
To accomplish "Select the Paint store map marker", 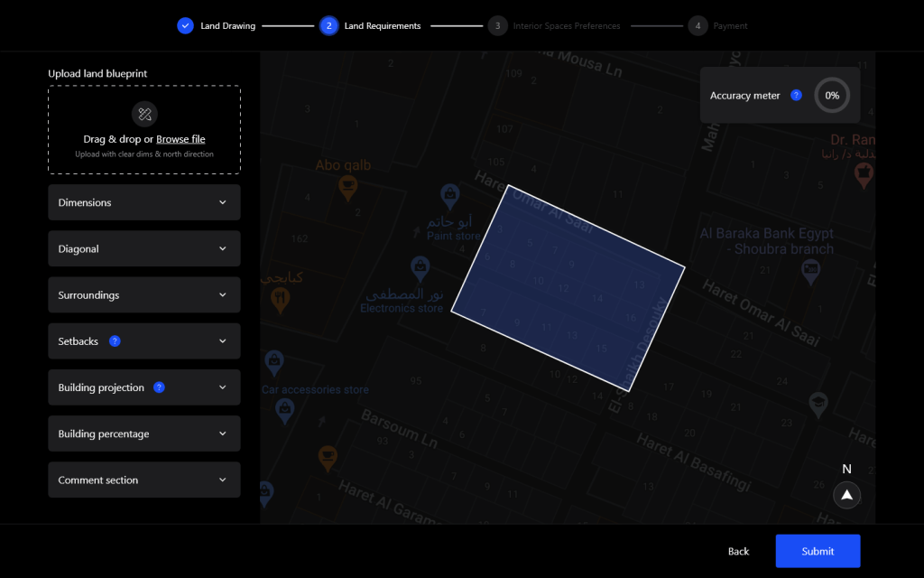I will click(449, 194).
